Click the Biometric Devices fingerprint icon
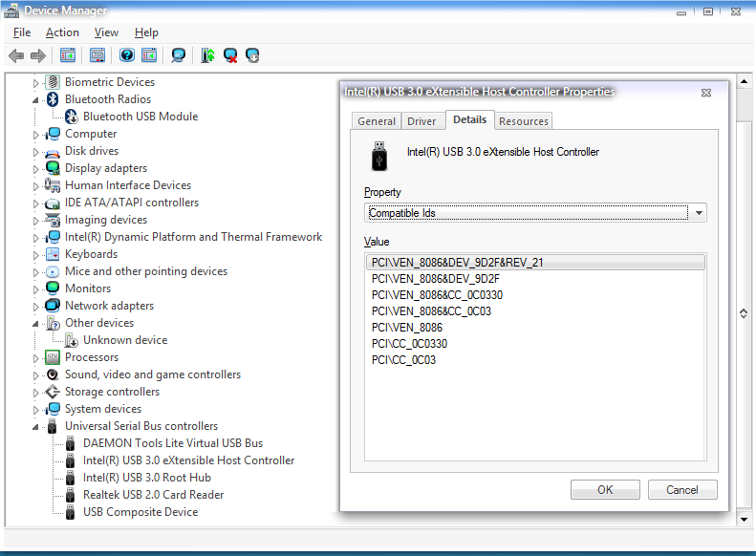Screen dimensions: 756x556 53,82
